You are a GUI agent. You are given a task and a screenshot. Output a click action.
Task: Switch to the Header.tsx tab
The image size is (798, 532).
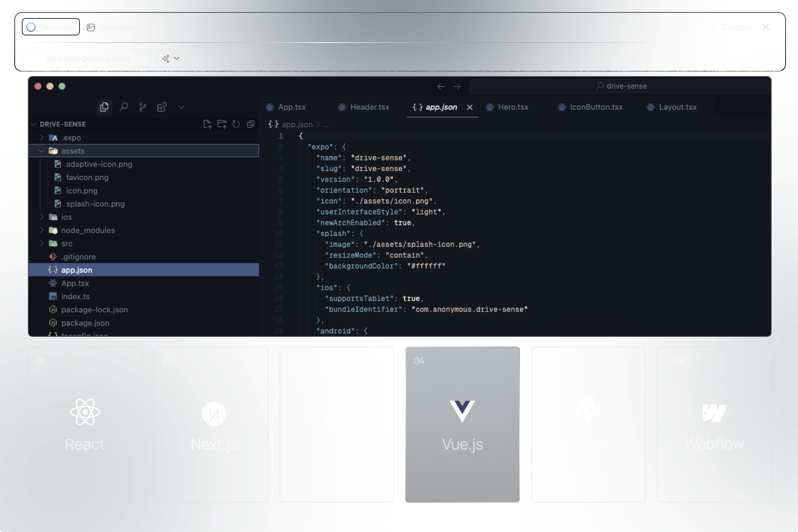369,107
